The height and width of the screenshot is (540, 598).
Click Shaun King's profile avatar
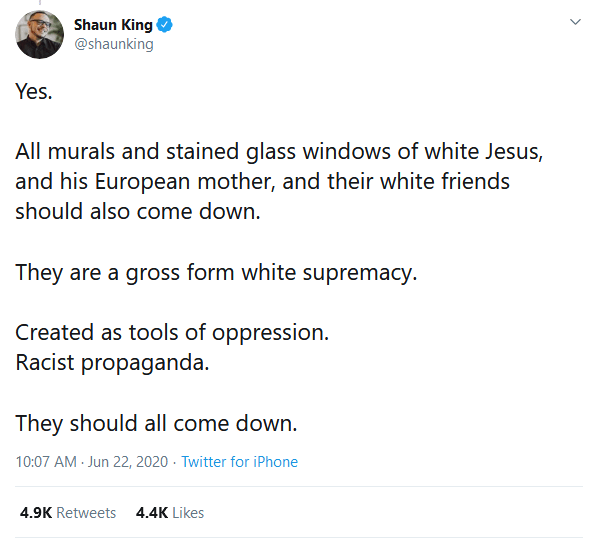coord(39,35)
